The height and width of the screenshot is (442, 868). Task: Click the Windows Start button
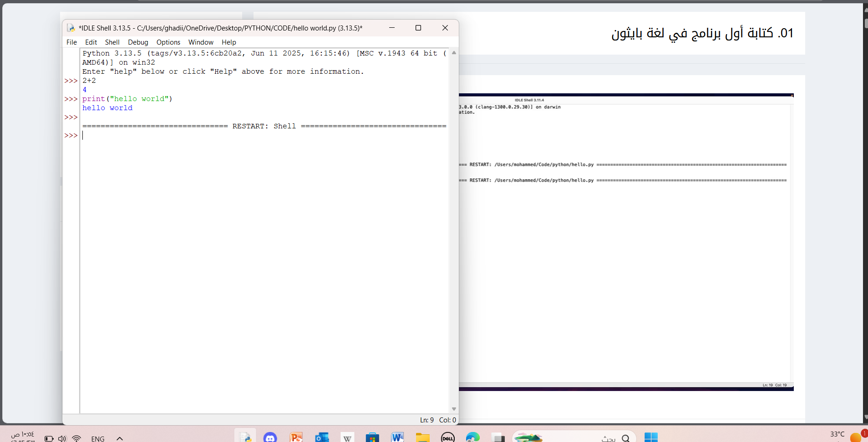(651, 437)
